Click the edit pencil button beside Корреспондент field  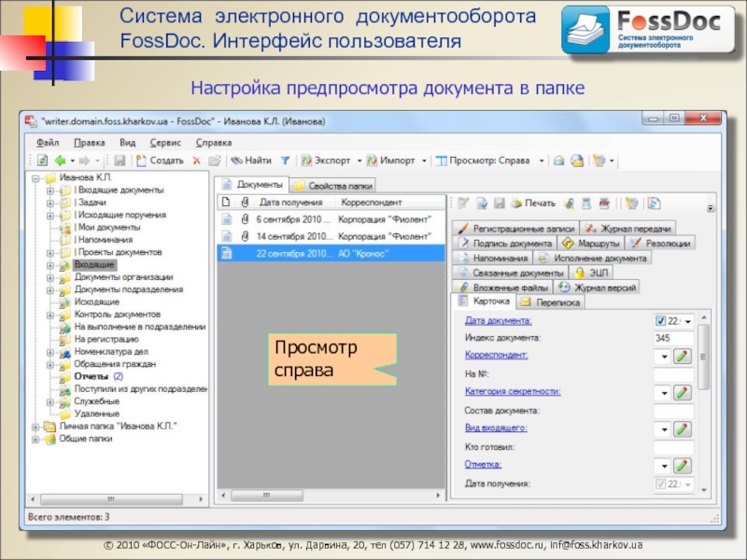pos(683,357)
